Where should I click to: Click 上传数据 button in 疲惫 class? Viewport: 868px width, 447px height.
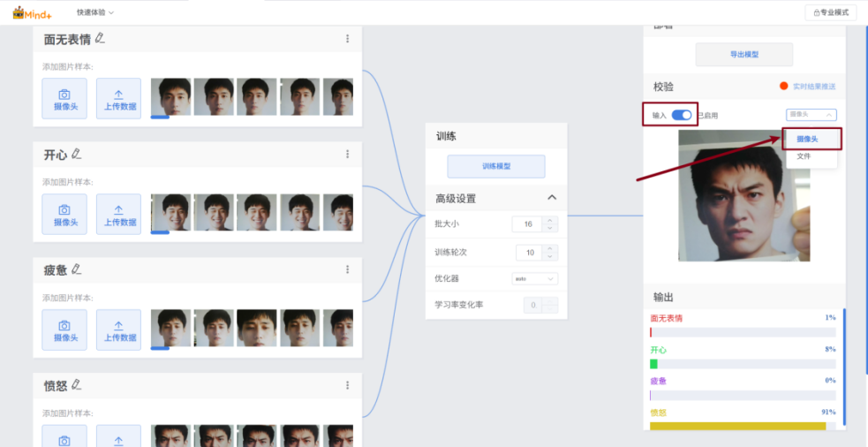point(118,330)
